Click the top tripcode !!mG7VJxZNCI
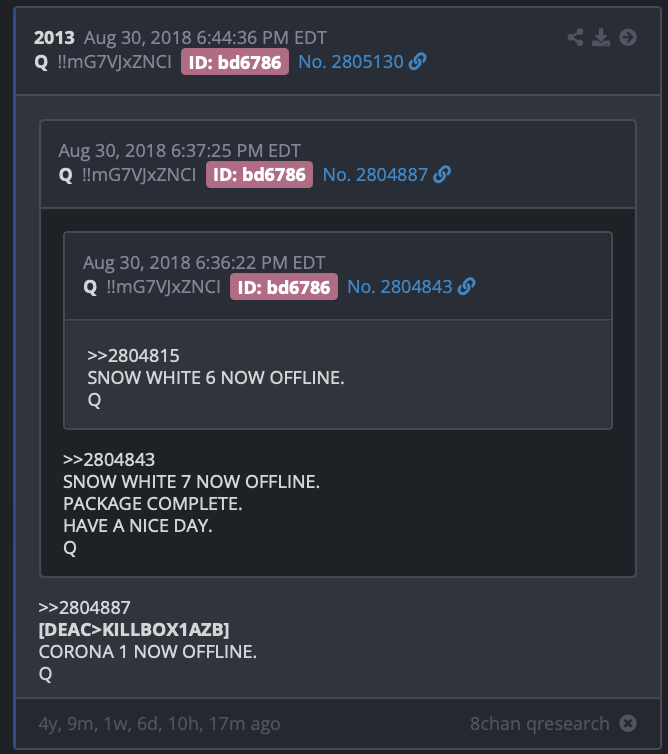Image resolution: width=668 pixels, height=754 pixels. coord(114,62)
